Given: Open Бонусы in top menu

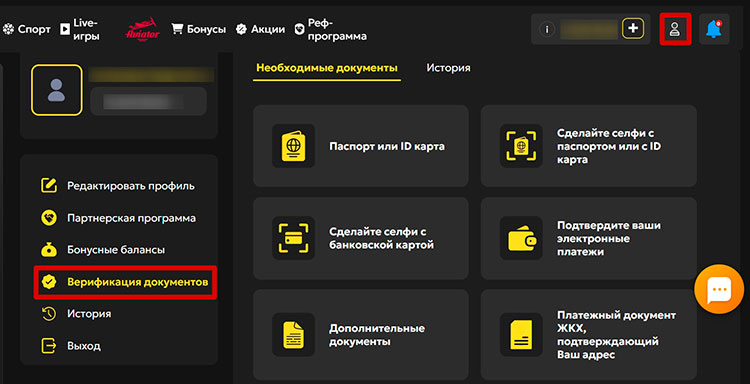Looking at the screenshot, I should tap(206, 29).
